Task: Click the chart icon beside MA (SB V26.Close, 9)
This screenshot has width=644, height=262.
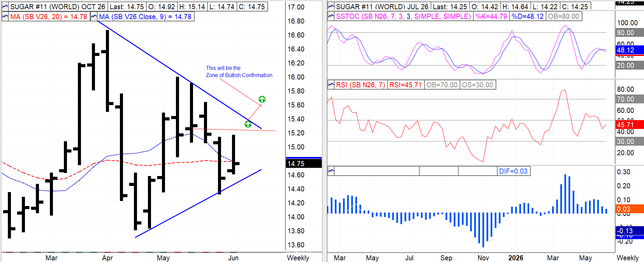Action: (x=94, y=17)
